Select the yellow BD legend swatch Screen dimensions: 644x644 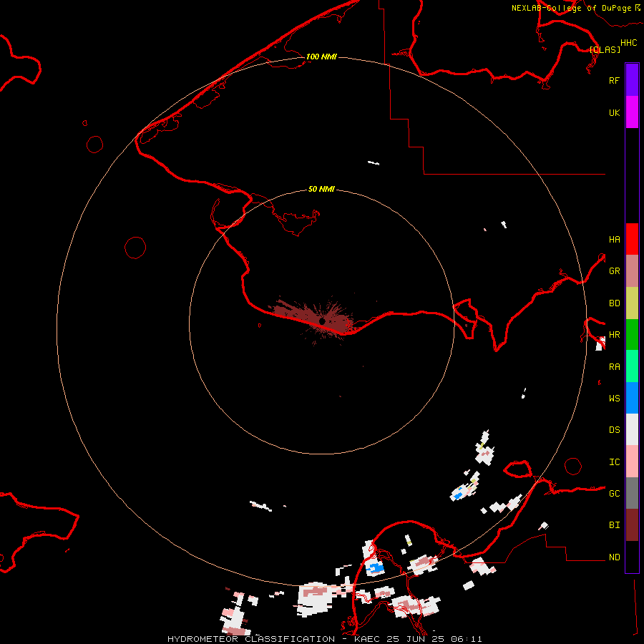(632, 303)
